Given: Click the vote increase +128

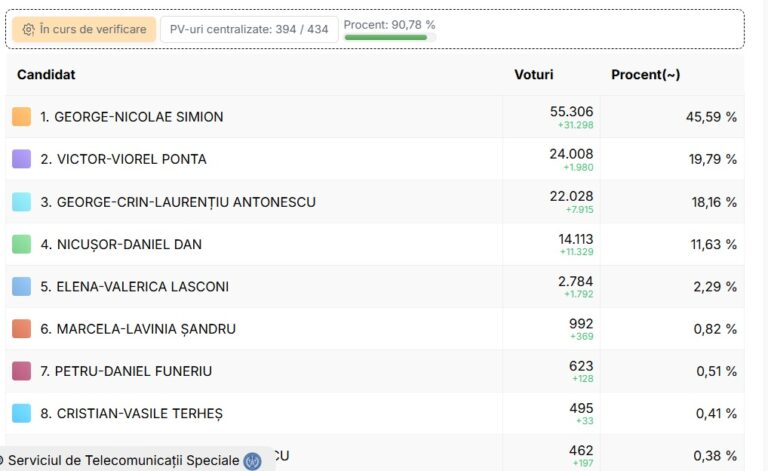Looking at the screenshot, I should coord(582,379).
